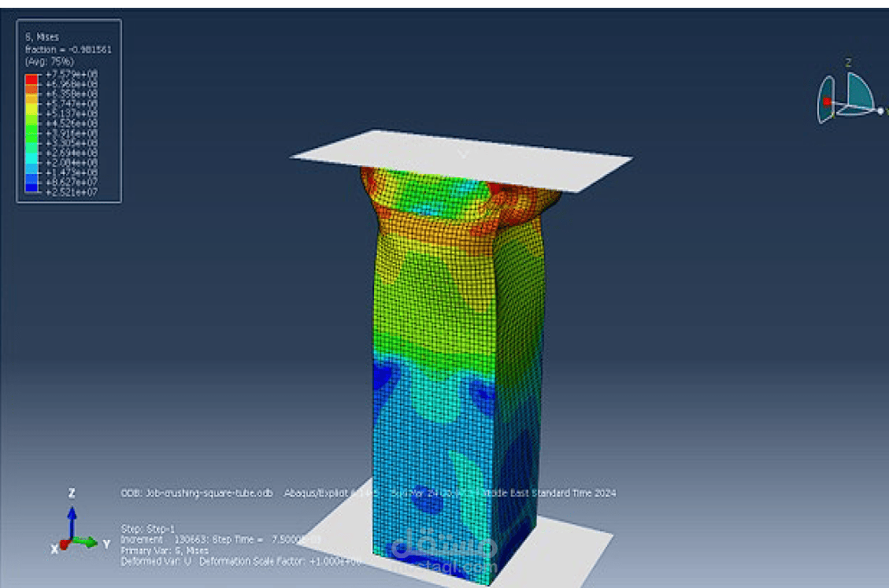Click 'Primary Var: S, Mises' text

165,550
